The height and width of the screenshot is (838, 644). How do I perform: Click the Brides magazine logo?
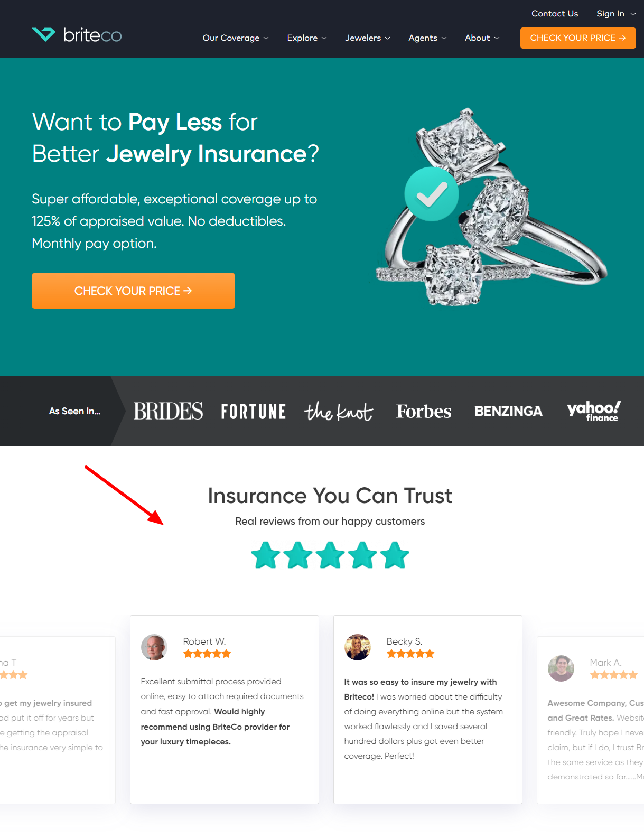click(168, 411)
